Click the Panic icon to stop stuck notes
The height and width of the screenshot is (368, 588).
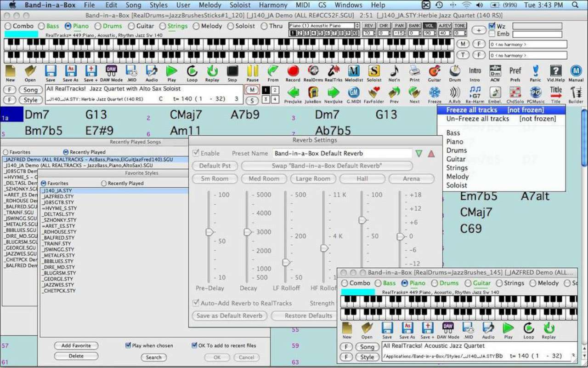pos(536,73)
